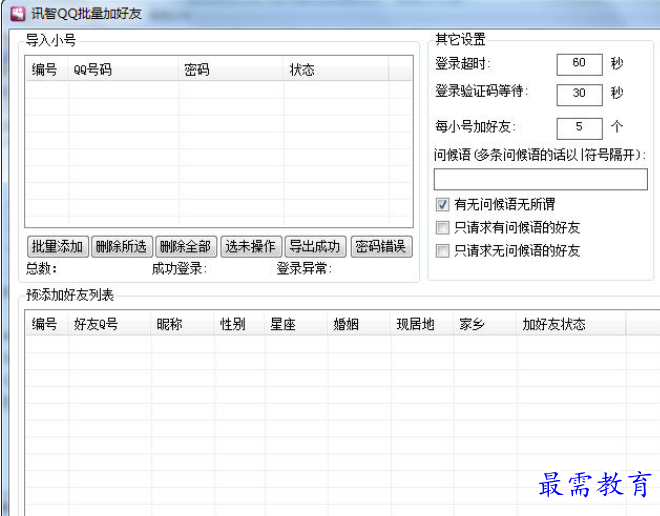
Task: Click the 现居地 column header
Action: [x=422, y=323]
